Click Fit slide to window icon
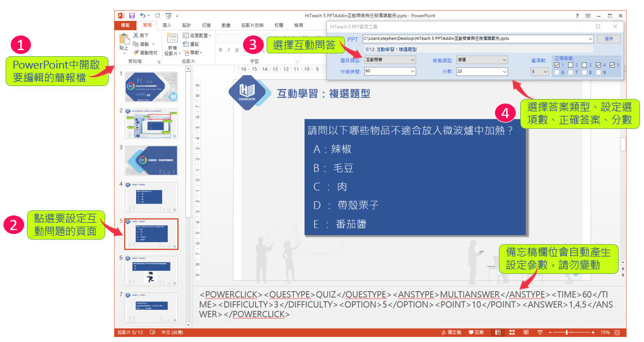Viewport: 644px width, 342px height. point(618,332)
